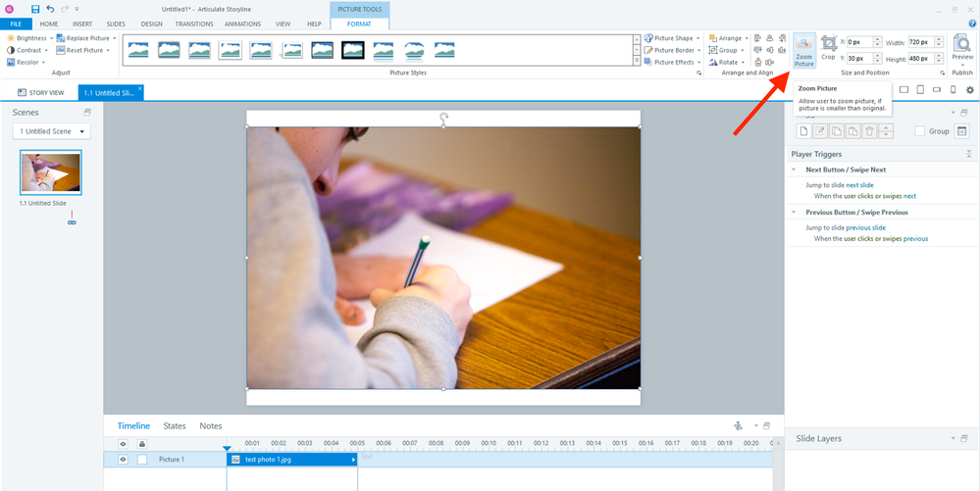The image size is (980, 491).
Task: Click the 'next slide' trigger link
Action: click(859, 184)
